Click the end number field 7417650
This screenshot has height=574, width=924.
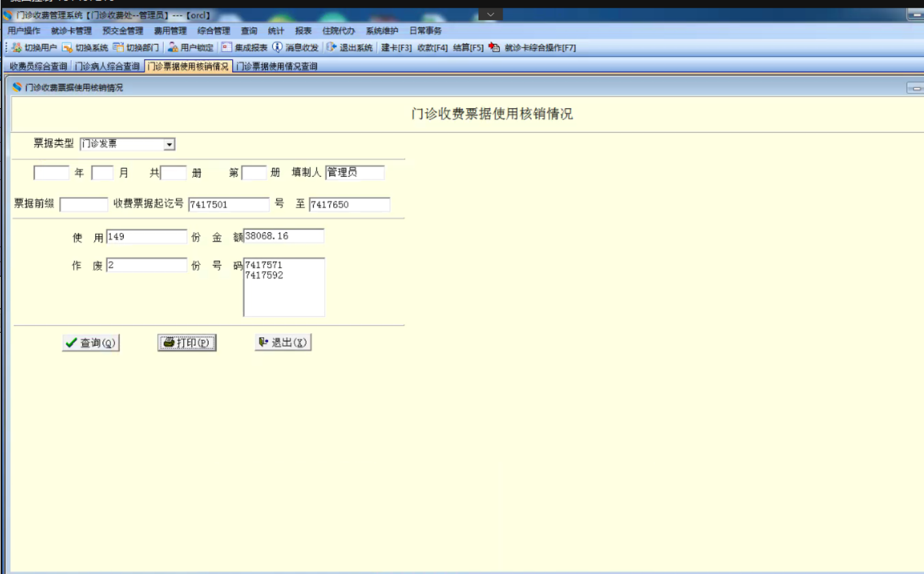click(x=350, y=204)
